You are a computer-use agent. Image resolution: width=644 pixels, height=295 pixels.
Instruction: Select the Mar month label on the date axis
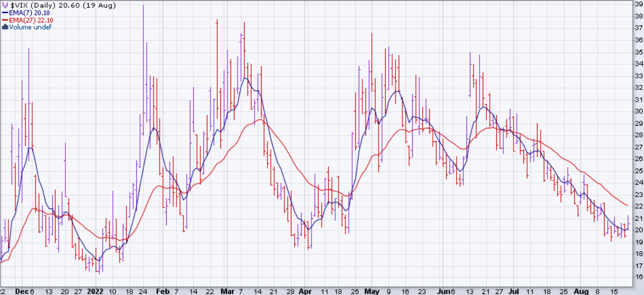click(227, 291)
